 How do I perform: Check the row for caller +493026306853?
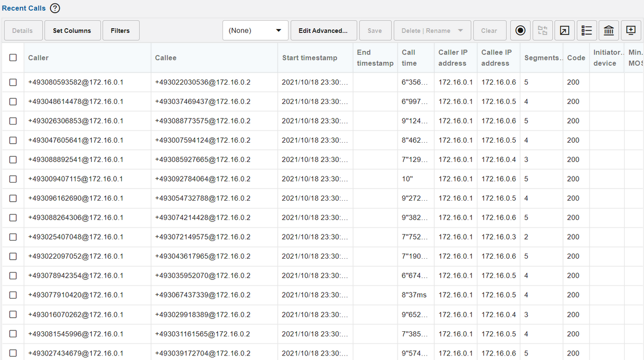[13, 121]
